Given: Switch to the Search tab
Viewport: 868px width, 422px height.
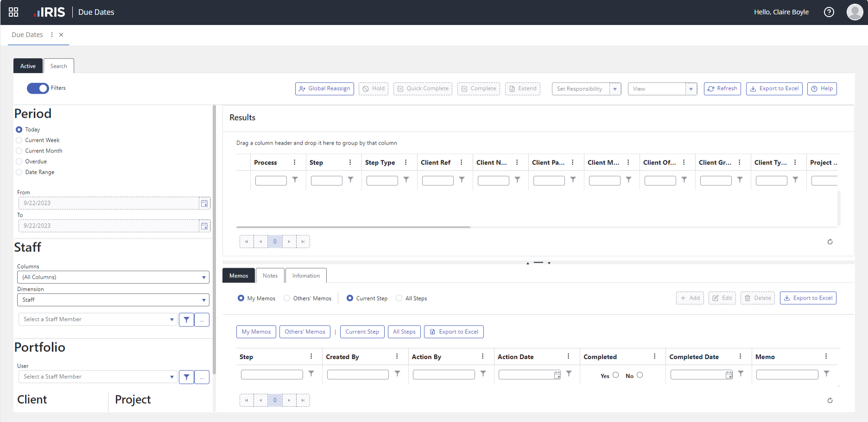Looking at the screenshot, I should tap(58, 66).
